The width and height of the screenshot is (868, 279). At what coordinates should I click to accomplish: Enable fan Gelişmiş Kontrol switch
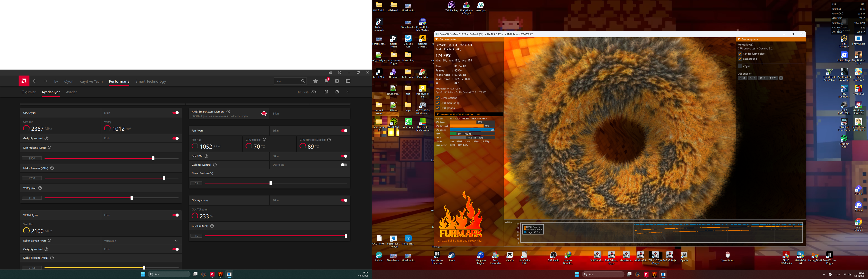344,165
